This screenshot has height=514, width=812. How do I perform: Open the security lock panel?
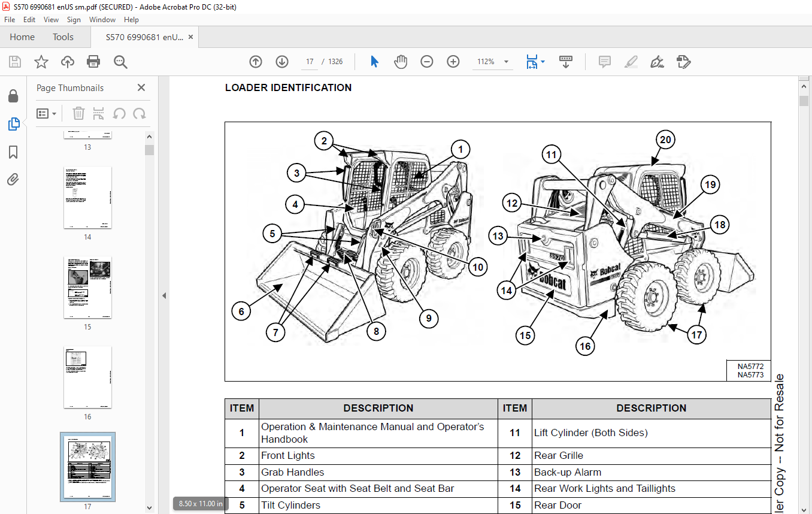(13, 96)
